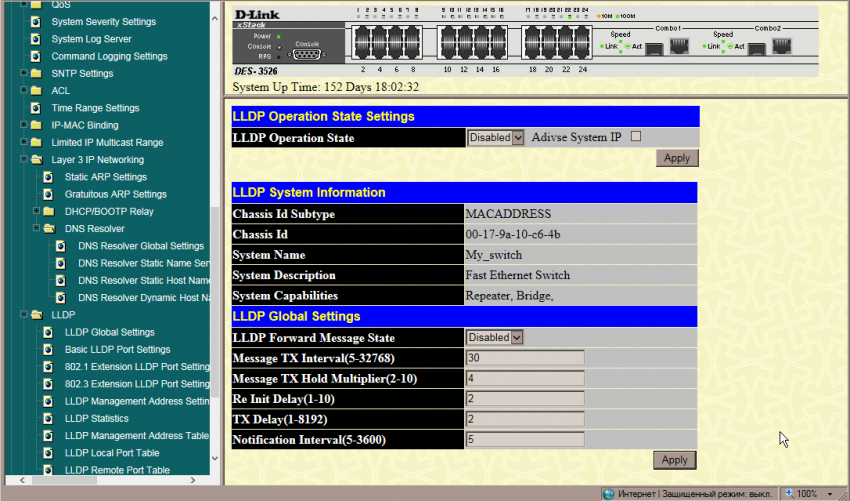Open Basic LLDP Port Settings page
The height and width of the screenshot is (501, 850).
pyautogui.click(x=117, y=349)
